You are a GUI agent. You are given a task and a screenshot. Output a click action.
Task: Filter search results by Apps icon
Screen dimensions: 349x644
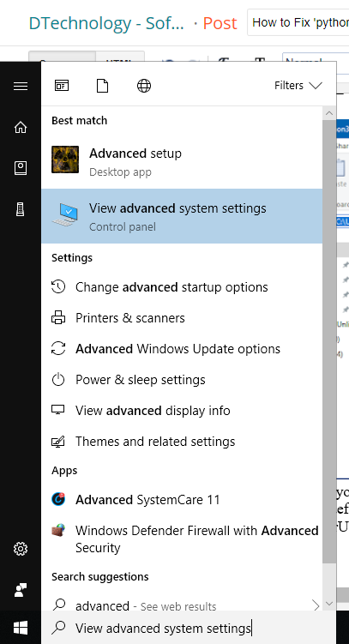(x=62, y=86)
